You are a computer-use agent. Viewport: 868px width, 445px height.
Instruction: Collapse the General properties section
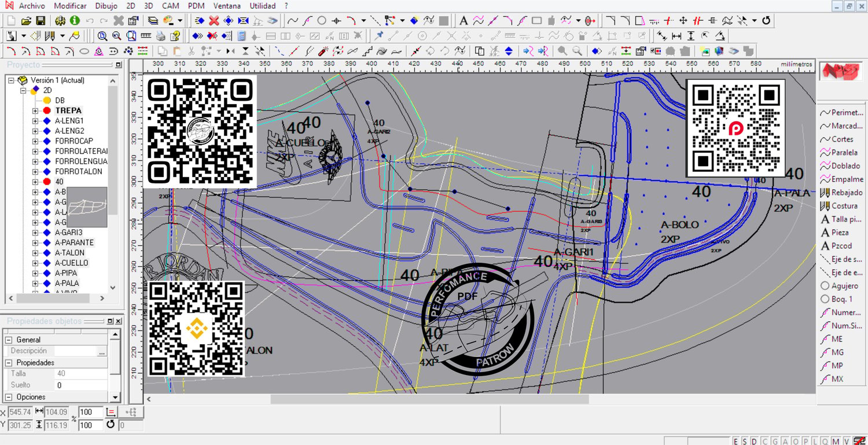[8, 340]
